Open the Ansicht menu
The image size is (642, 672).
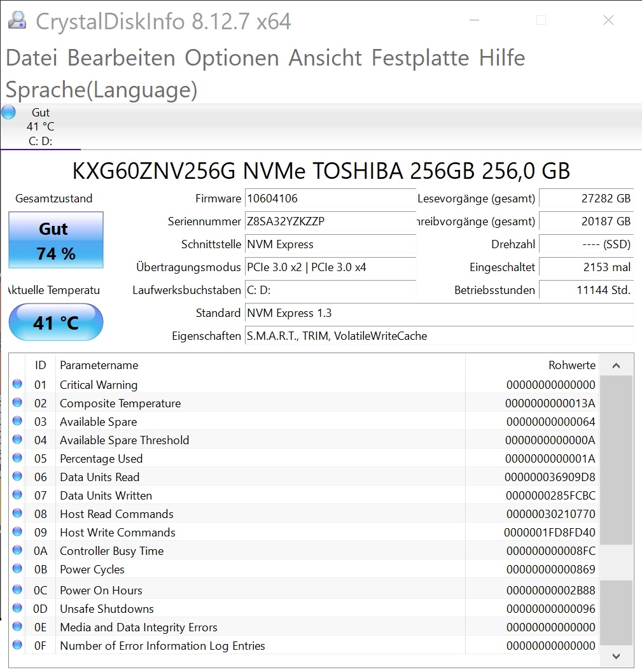click(325, 58)
